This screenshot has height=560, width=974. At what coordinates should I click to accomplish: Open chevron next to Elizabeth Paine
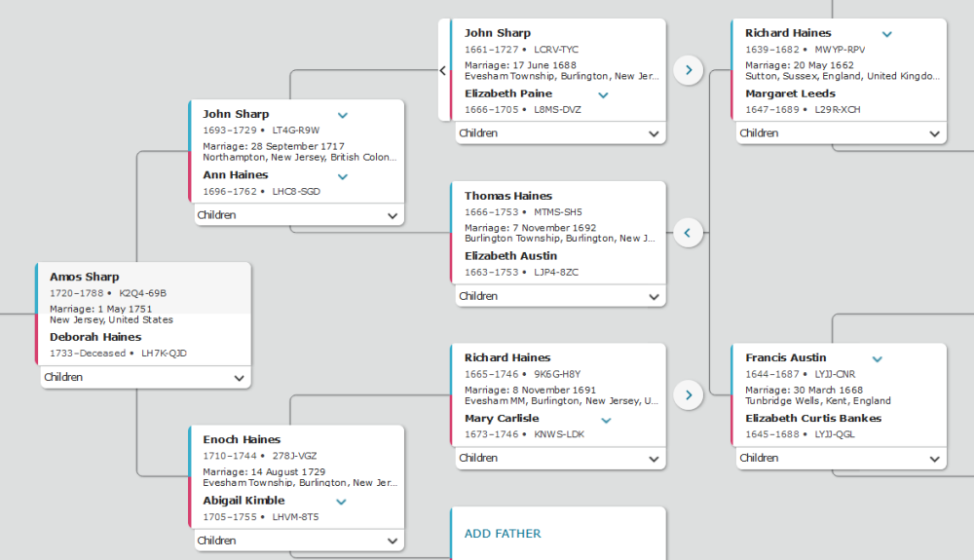tap(603, 95)
